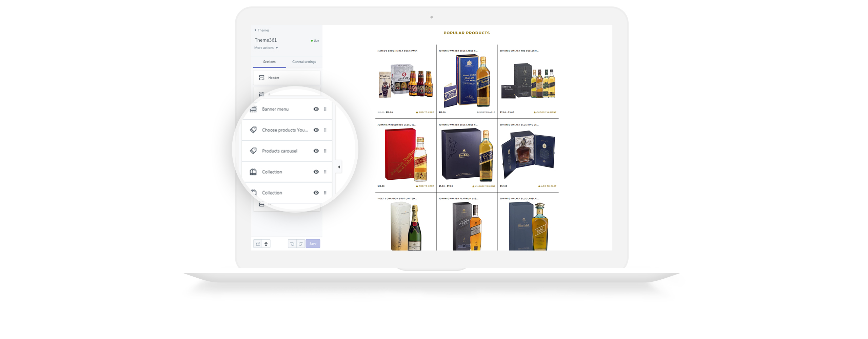
Task: Click the Undo button
Action: tap(292, 244)
